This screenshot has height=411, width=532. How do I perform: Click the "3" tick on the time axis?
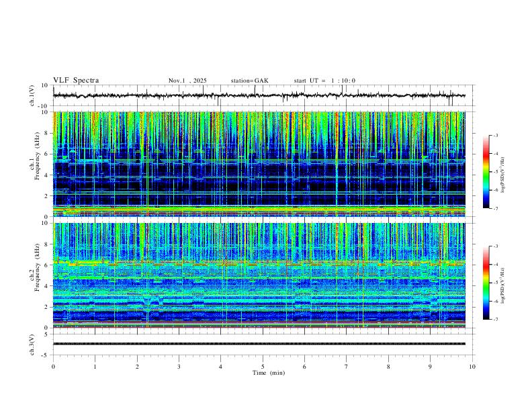tap(179, 367)
